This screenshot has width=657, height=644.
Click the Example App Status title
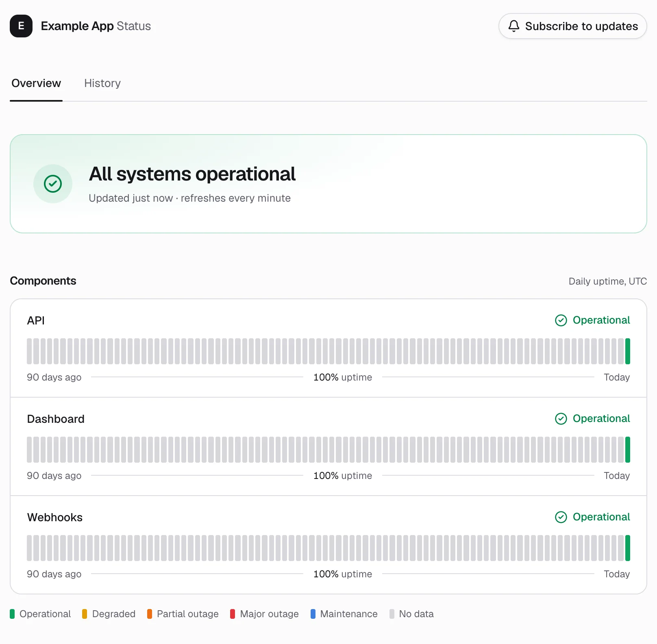[x=96, y=26]
